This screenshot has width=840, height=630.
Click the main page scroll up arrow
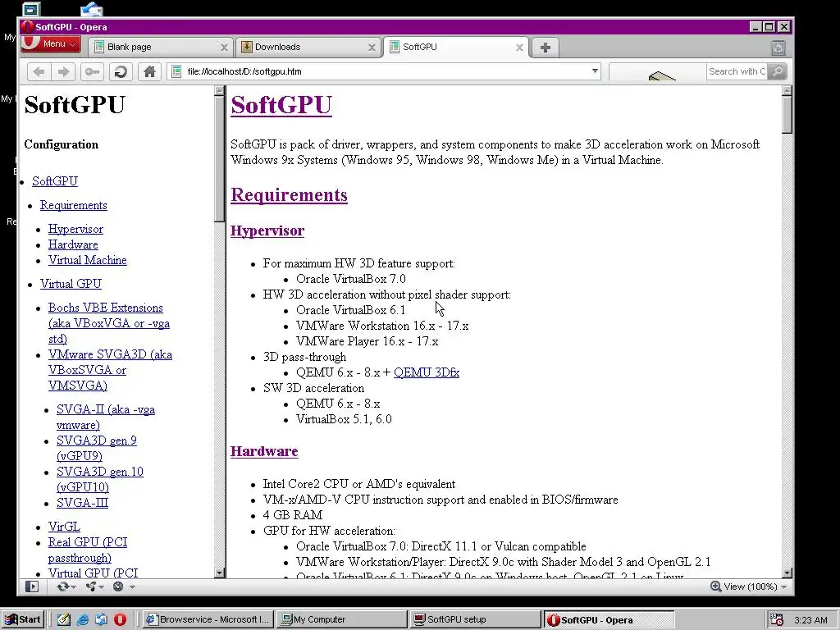(x=787, y=91)
